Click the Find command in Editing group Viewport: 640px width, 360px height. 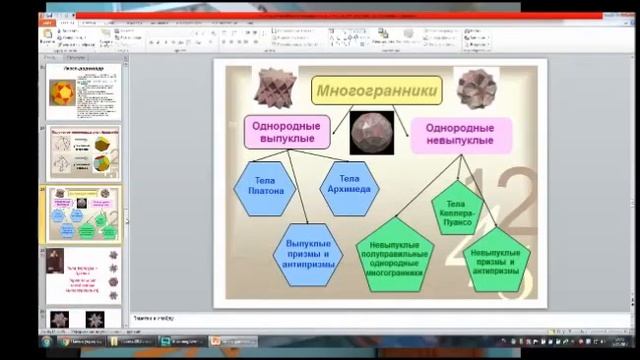click(473, 31)
